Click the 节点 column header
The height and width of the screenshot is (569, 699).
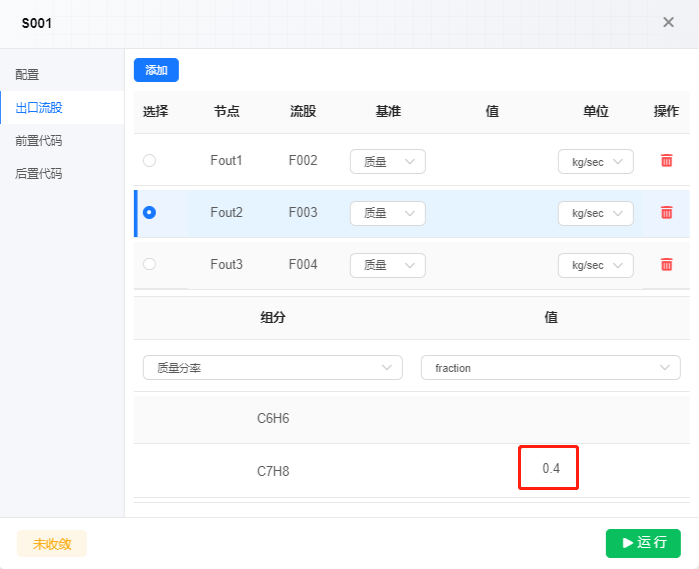coord(226,111)
